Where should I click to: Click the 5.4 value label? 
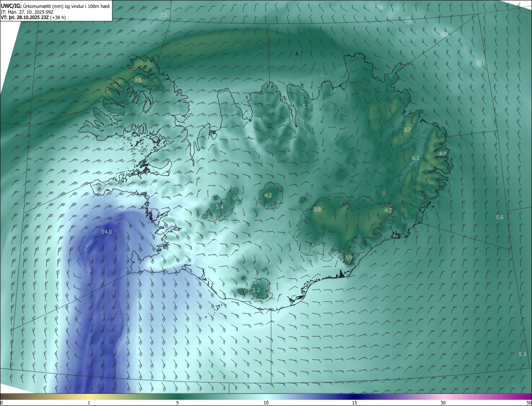click(x=219, y=207)
